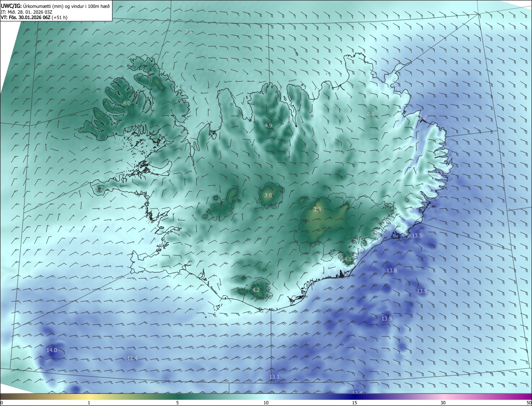The width and height of the screenshot is (532, 406).
Task: Click the color scale tick label 1
Action: click(89, 403)
